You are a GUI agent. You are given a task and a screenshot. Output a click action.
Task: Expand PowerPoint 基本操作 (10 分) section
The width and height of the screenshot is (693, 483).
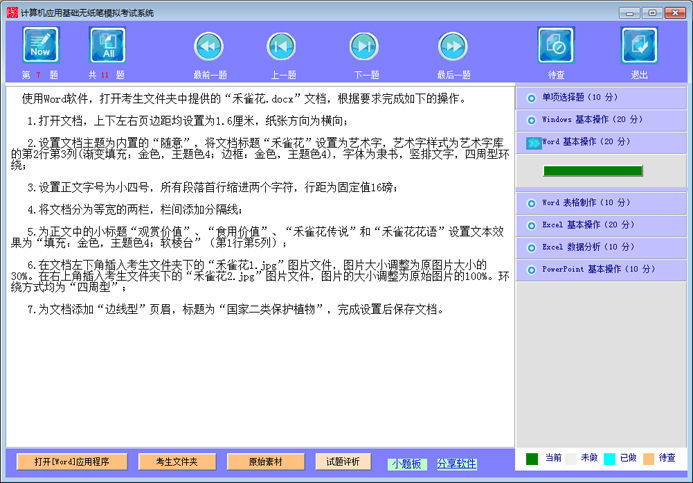[602, 269]
